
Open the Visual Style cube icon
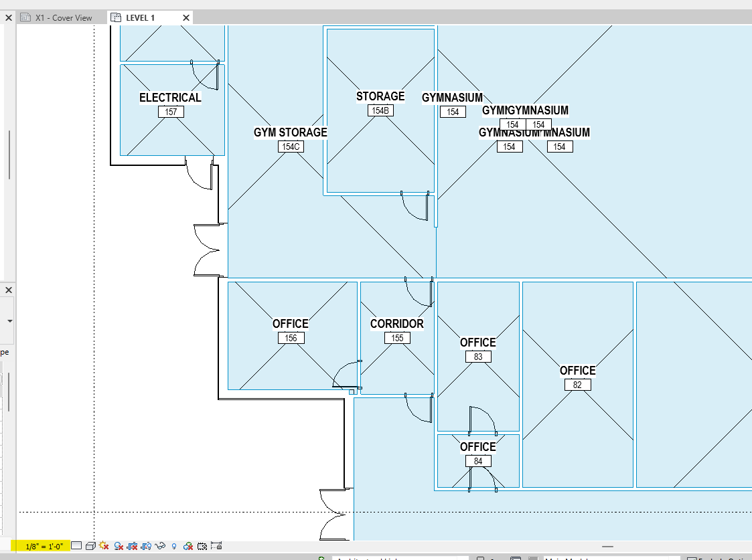point(91,546)
